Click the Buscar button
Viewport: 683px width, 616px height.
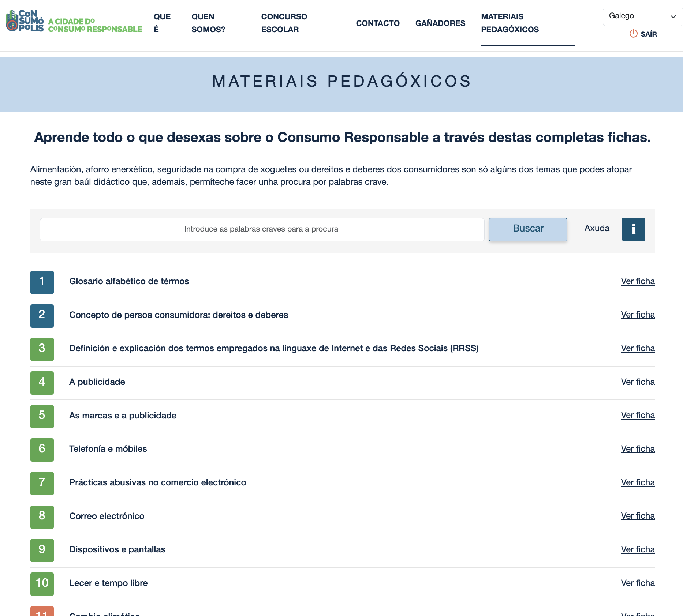[528, 229]
